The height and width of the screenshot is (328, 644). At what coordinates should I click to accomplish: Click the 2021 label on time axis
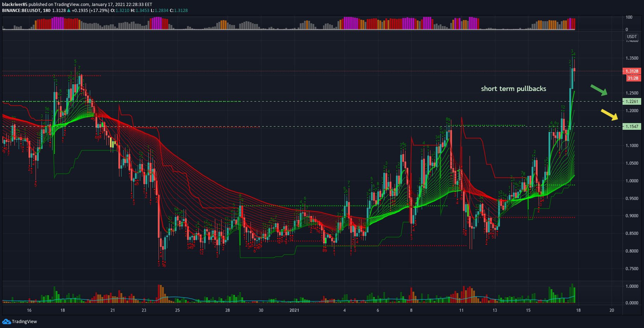[294, 310]
